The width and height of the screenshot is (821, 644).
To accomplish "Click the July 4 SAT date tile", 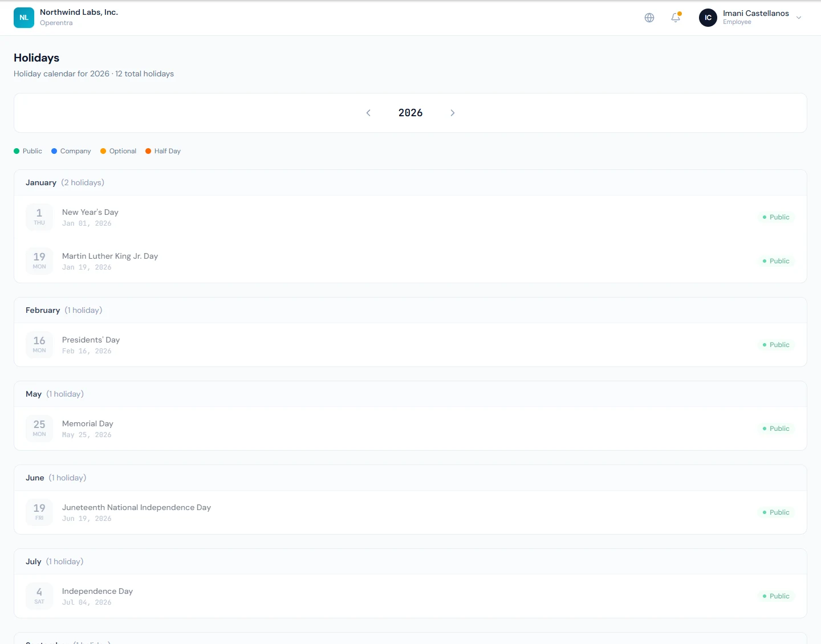I will click(x=39, y=596).
